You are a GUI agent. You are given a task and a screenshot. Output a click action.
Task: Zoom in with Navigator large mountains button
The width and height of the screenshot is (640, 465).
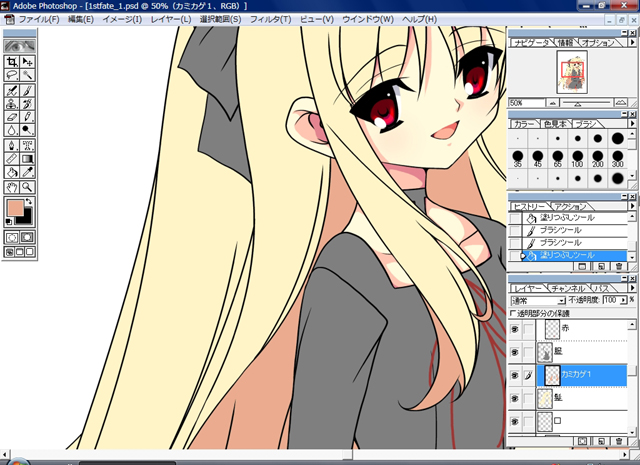point(621,102)
